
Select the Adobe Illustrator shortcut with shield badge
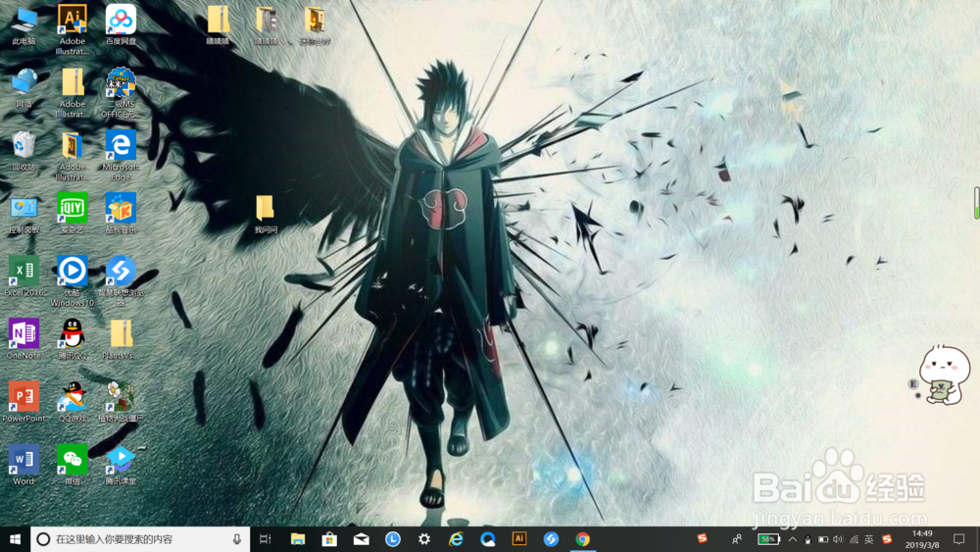coord(72,29)
